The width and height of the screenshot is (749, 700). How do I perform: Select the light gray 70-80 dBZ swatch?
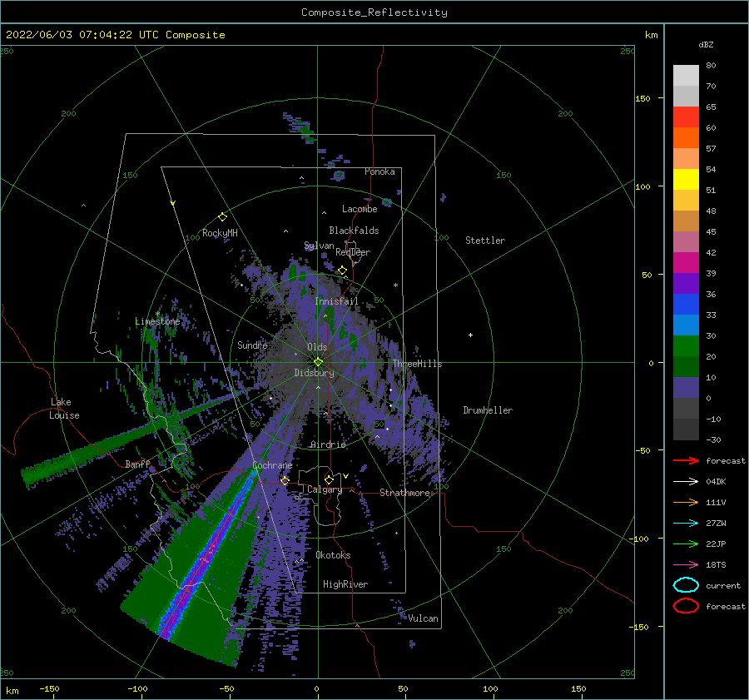(686, 76)
